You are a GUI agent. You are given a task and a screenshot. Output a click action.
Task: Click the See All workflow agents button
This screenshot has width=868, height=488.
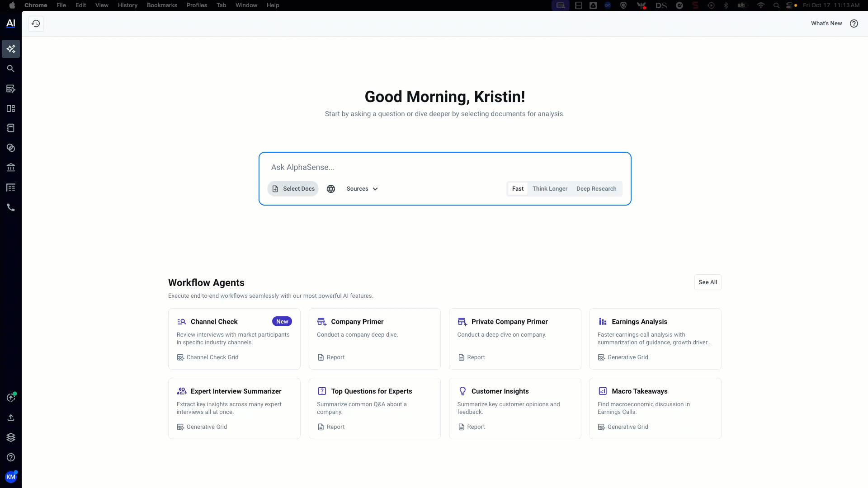click(x=708, y=282)
